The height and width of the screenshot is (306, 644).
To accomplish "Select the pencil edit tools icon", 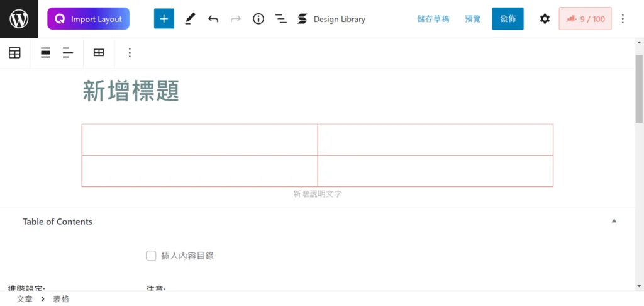I will point(190,19).
